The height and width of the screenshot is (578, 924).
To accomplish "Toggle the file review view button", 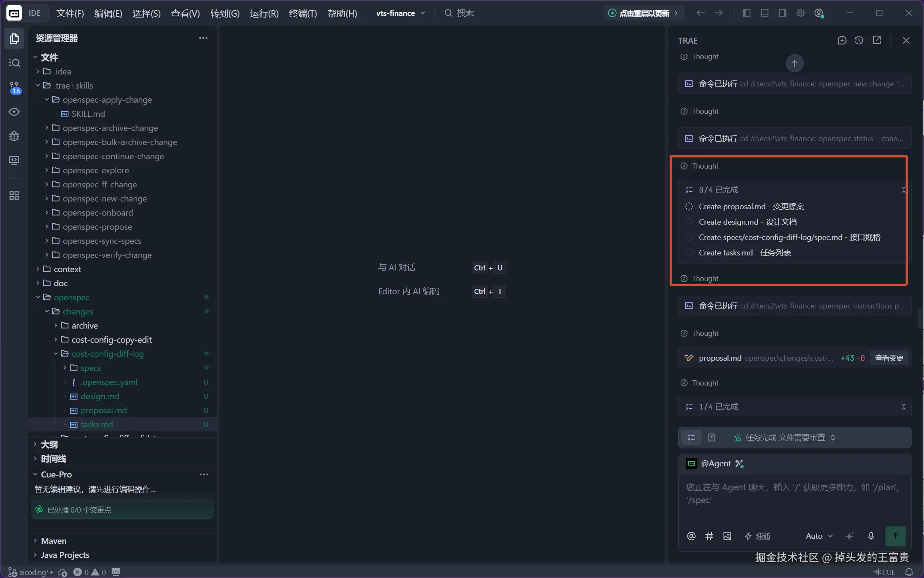I will point(711,437).
